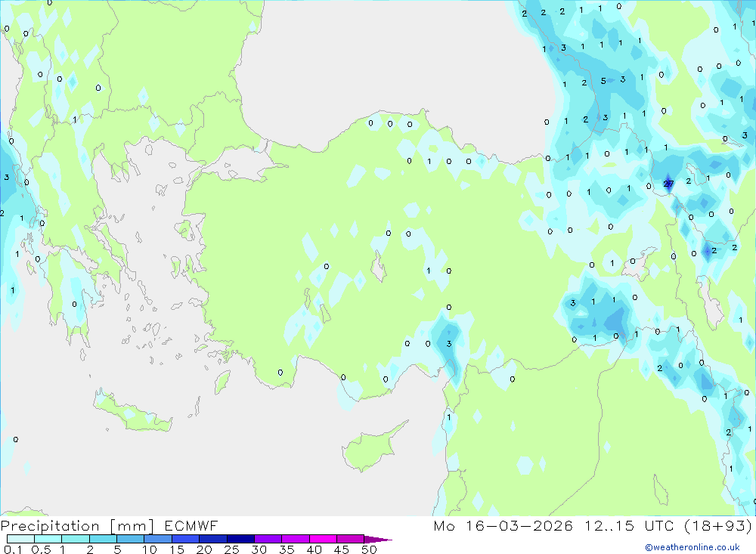Click the 2–5 mm legend color swatch
This screenshot has height=554, width=756.
pos(103,539)
